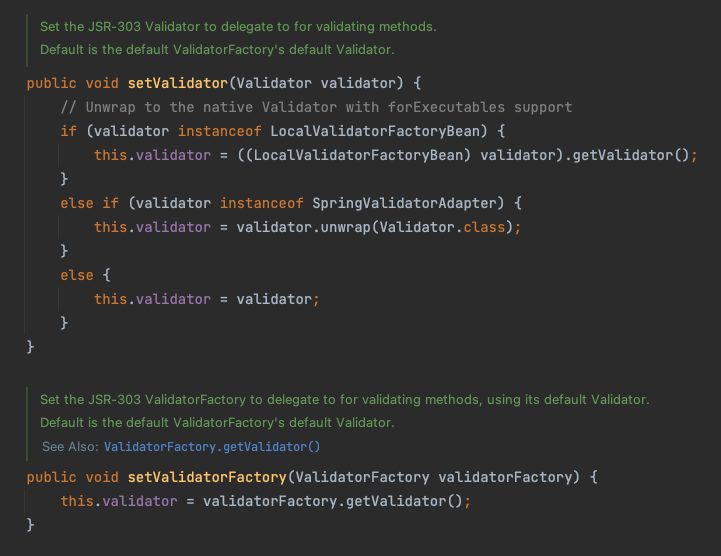Click SpringValidatorAdapter in the else-if condition

[405, 203]
